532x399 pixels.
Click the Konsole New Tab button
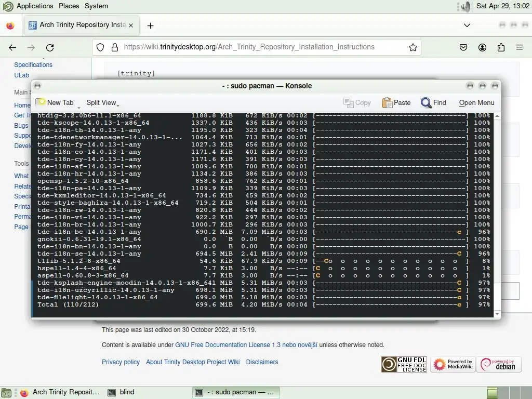55,102
